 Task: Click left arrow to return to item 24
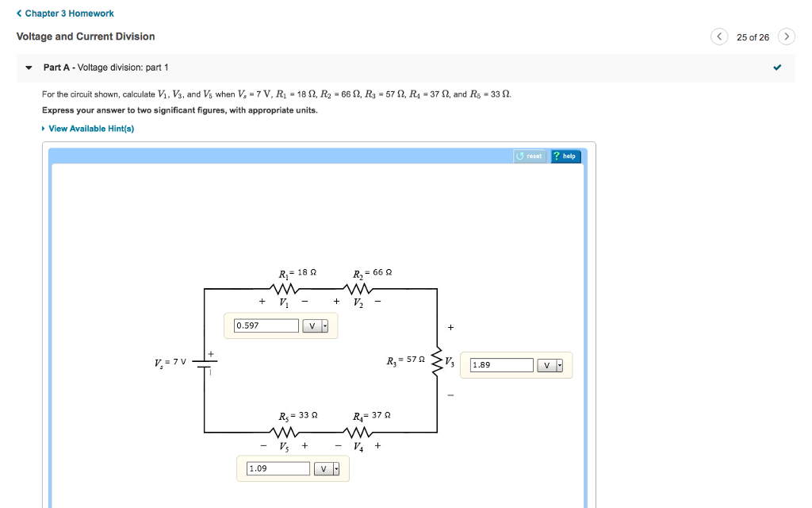click(x=719, y=37)
